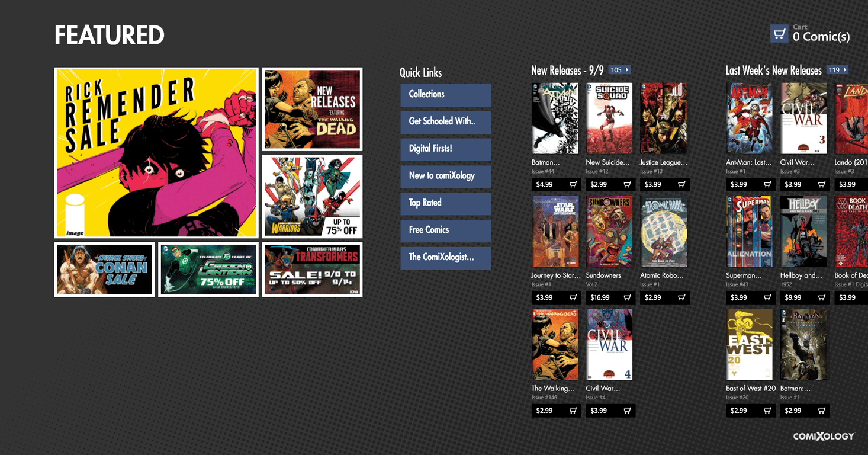Screen dimensions: 868x455
Task: Open the Ant-Man Last Days cover
Action: (750, 118)
